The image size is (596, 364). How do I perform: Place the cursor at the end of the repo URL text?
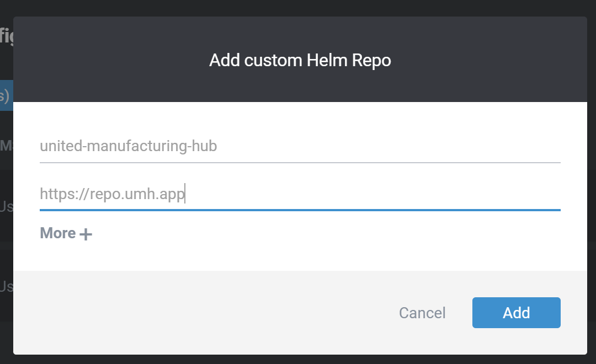(x=184, y=194)
